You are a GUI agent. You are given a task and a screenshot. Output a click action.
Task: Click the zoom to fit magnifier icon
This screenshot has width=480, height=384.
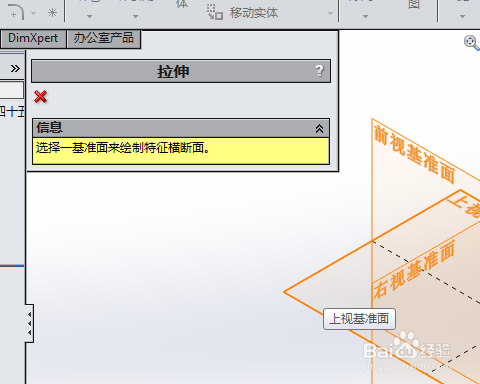click(472, 43)
